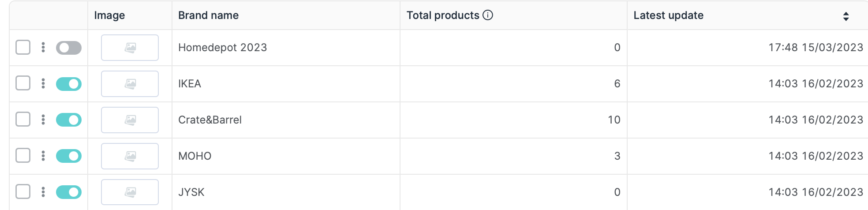Click the JYSK image thumbnail placeholder
This screenshot has width=868, height=210.
(x=130, y=192)
